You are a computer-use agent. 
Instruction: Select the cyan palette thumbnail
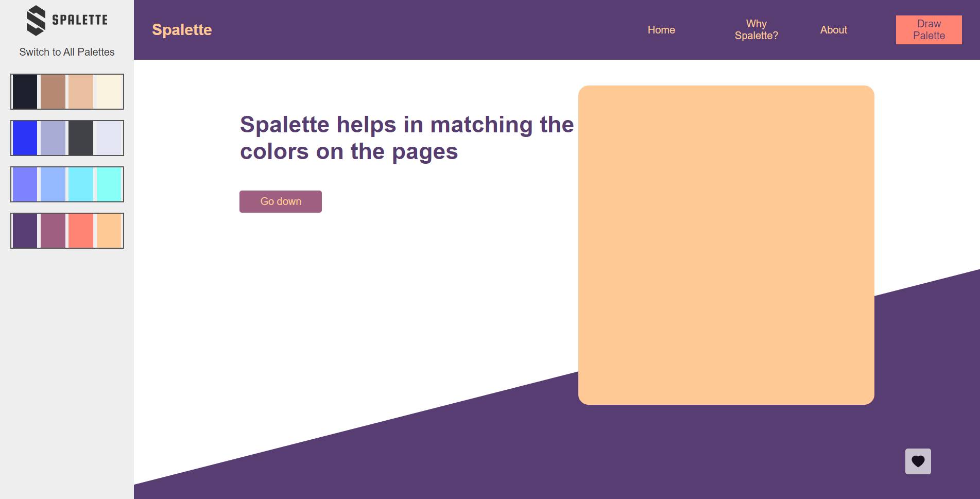click(67, 184)
